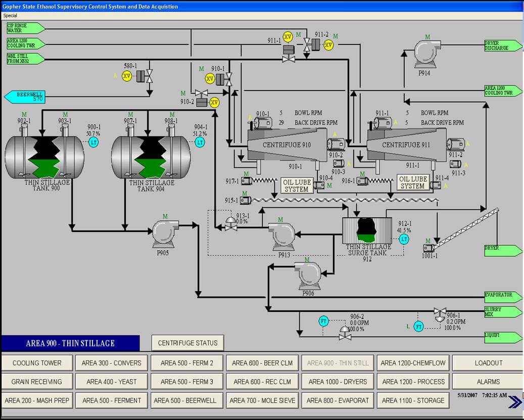Go to Area 1000 - Dryers
The height and width of the screenshot is (420, 524).
[x=338, y=382]
